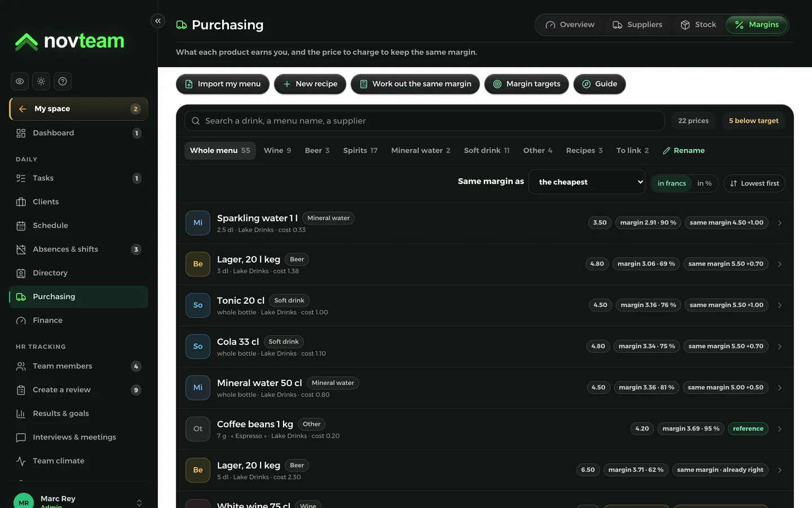Image resolution: width=812 pixels, height=508 pixels.
Task: Click the Tasks checklist icon
Action: pyautogui.click(x=21, y=178)
